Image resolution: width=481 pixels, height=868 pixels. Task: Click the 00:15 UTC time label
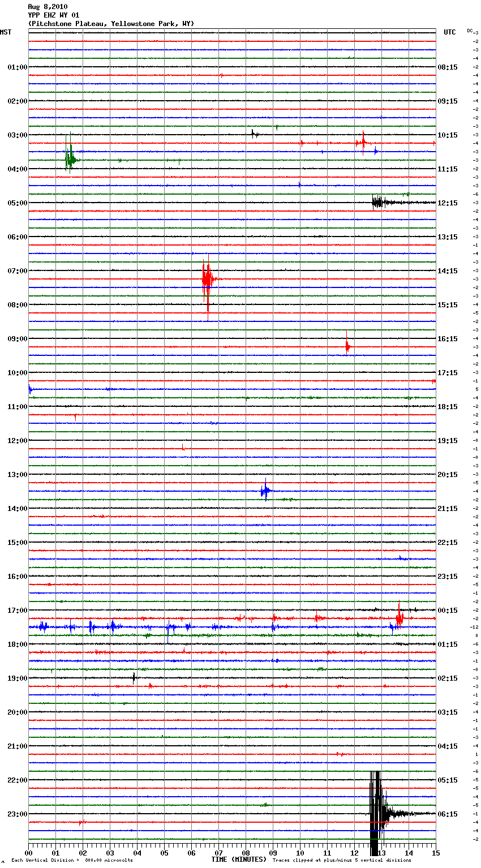click(x=448, y=611)
